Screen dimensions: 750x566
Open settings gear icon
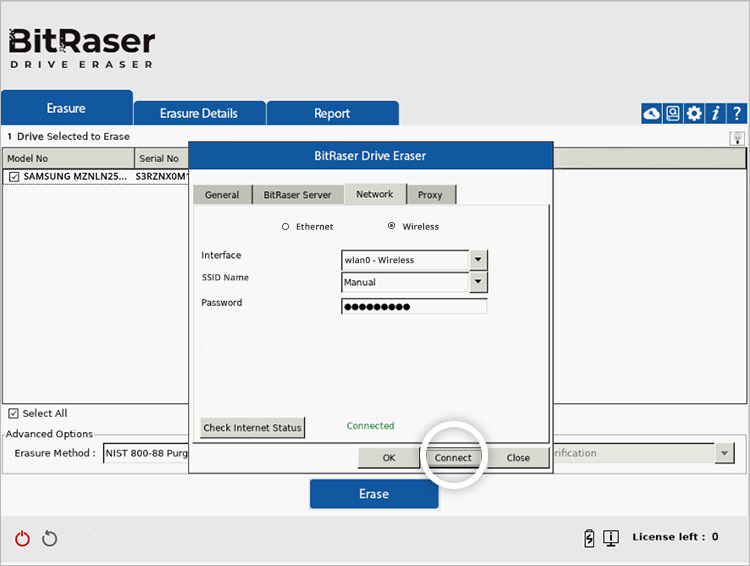[x=694, y=113]
